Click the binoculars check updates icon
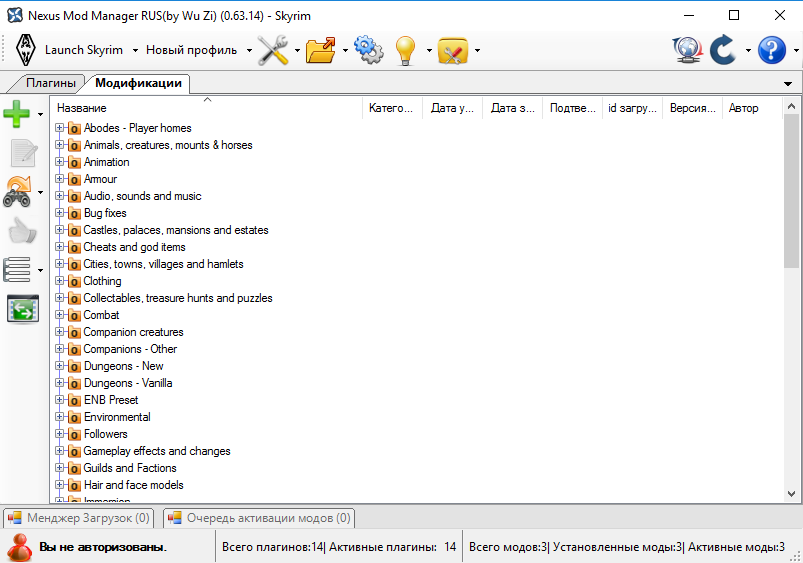Viewport: 803px width, 563px height. [x=17, y=192]
